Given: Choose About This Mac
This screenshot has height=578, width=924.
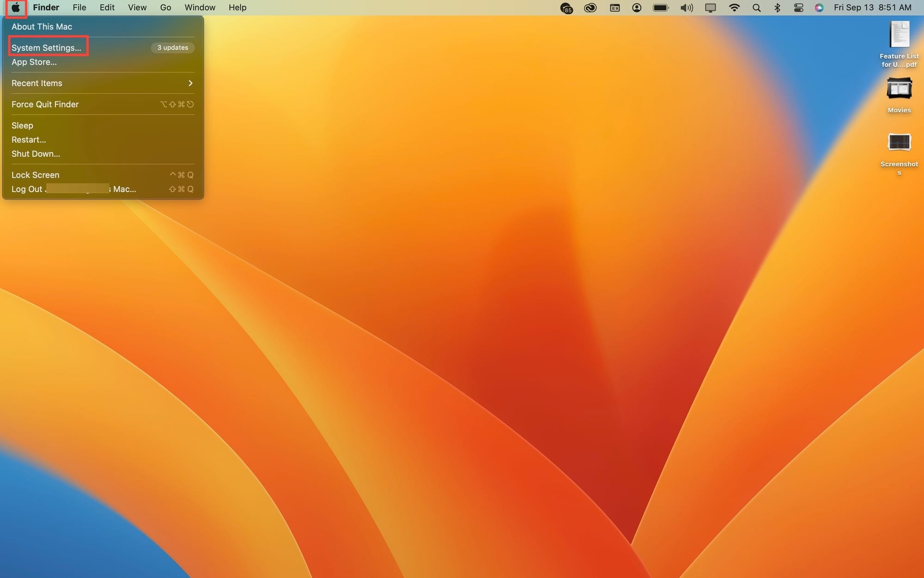Looking at the screenshot, I should (42, 27).
